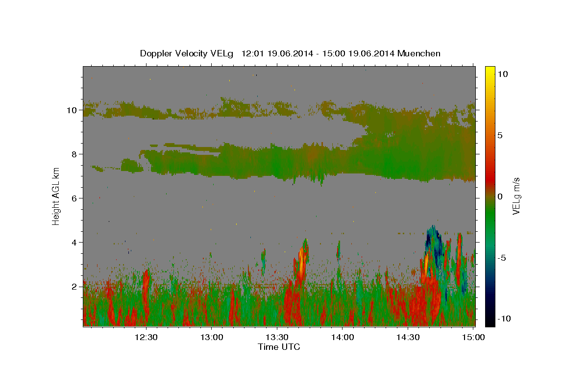Select the '14:30' time axis label
This screenshot has width=588, height=392.
(408, 337)
